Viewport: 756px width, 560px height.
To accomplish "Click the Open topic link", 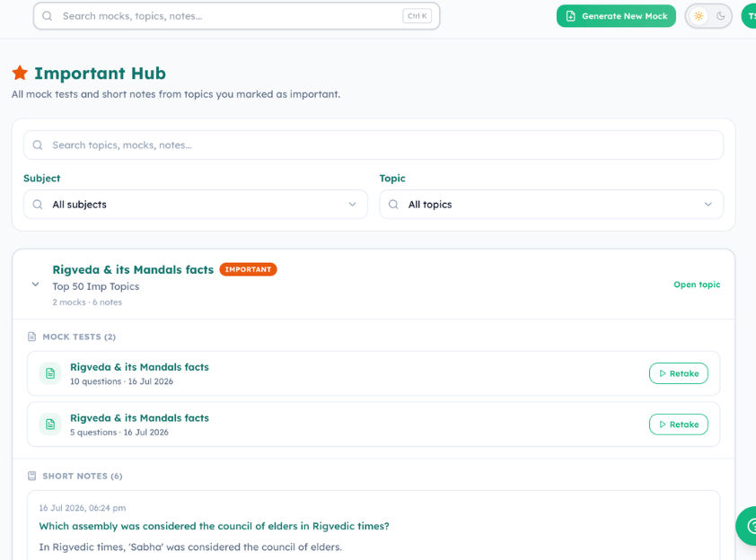I will 697,284.
